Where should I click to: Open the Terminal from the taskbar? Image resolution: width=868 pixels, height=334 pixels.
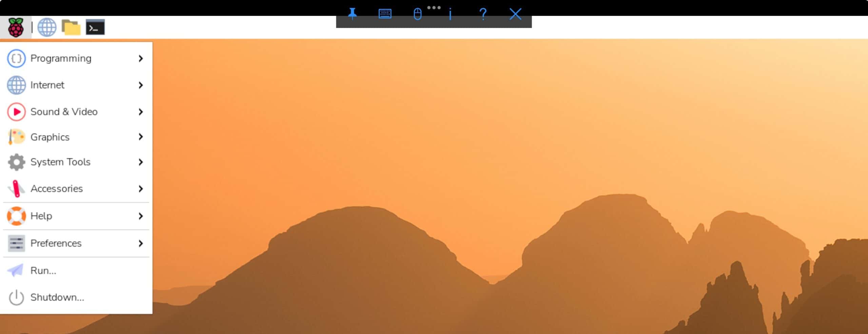pyautogui.click(x=95, y=27)
